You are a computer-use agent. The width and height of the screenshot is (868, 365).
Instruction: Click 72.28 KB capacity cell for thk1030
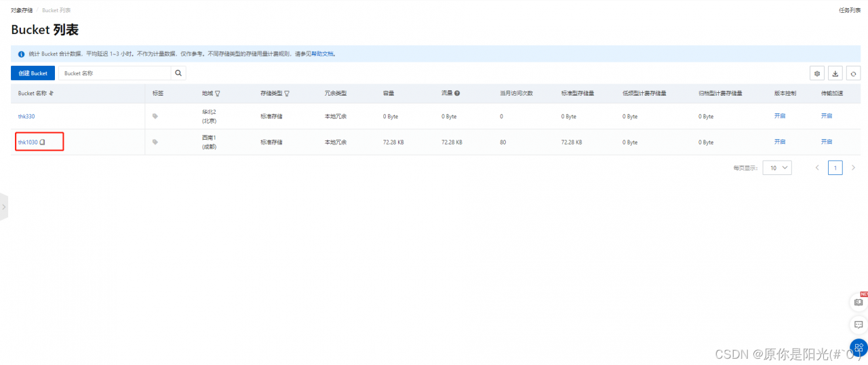(x=394, y=142)
